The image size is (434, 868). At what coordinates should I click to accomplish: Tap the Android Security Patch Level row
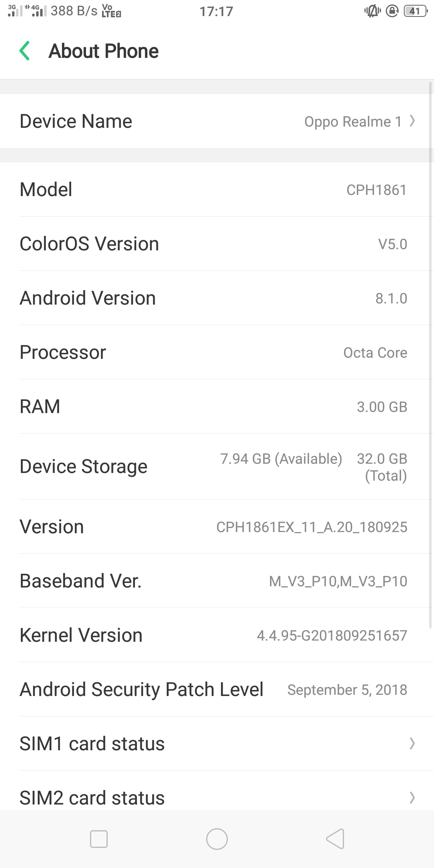[x=217, y=690]
